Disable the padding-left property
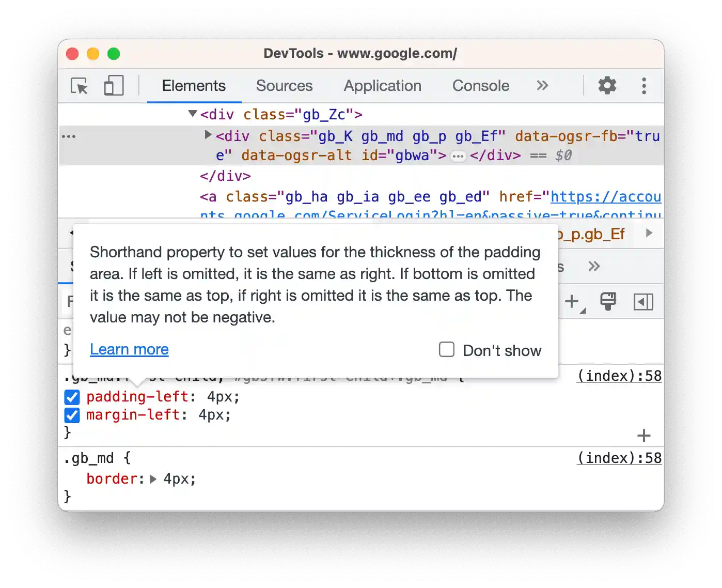The image size is (722, 588). pos(72,397)
